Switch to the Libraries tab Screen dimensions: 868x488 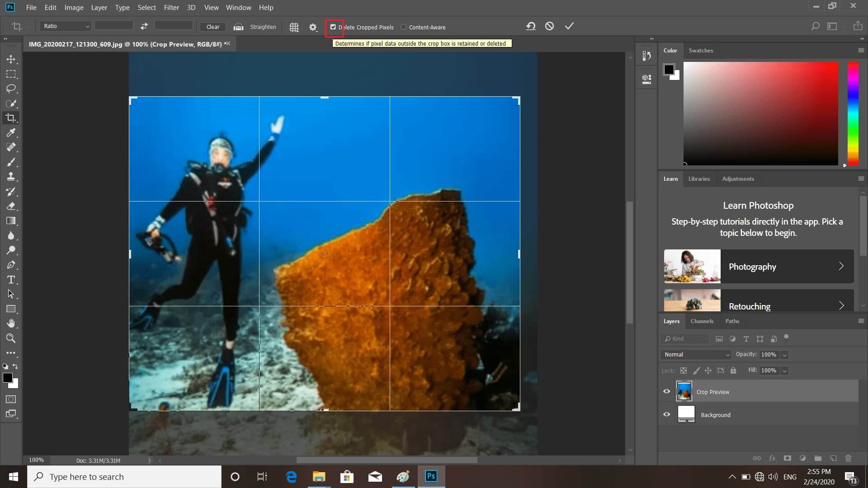click(699, 179)
